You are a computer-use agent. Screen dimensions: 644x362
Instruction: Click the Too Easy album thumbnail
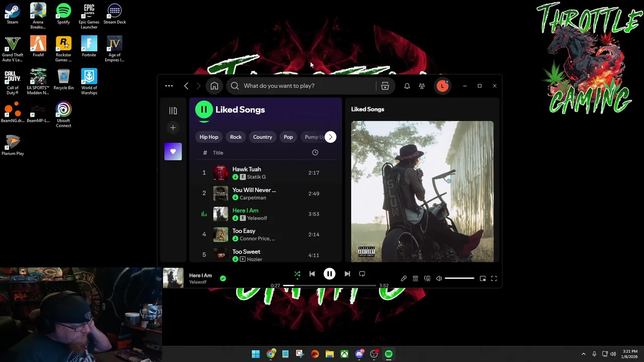tap(220, 235)
